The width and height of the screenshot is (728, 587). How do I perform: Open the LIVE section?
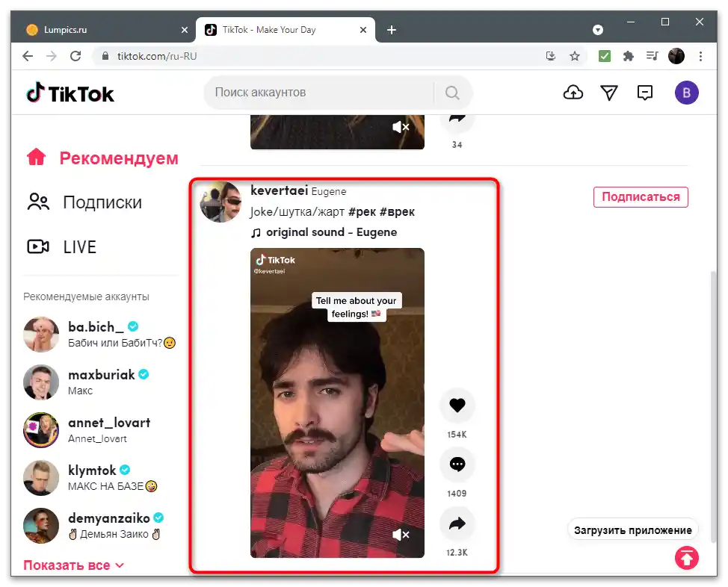pos(62,247)
